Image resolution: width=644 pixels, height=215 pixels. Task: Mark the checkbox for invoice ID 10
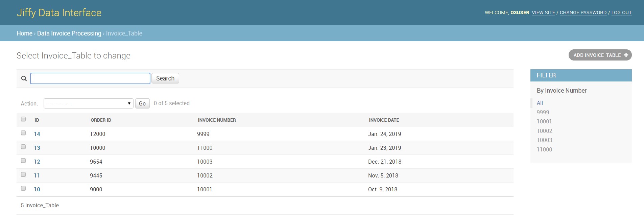pyautogui.click(x=23, y=188)
